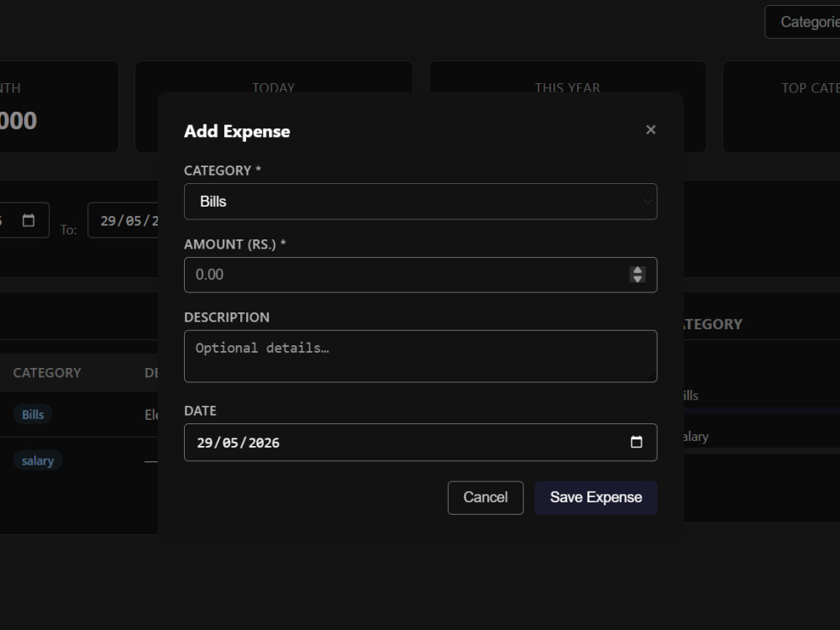Viewport: 840px width, 630px height.
Task: Click the Amount (Rs.) input field
Action: point(421,275)
